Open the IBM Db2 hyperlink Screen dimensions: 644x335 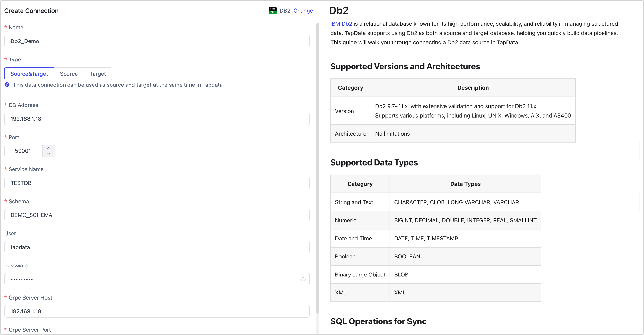[x=341, y=23]
